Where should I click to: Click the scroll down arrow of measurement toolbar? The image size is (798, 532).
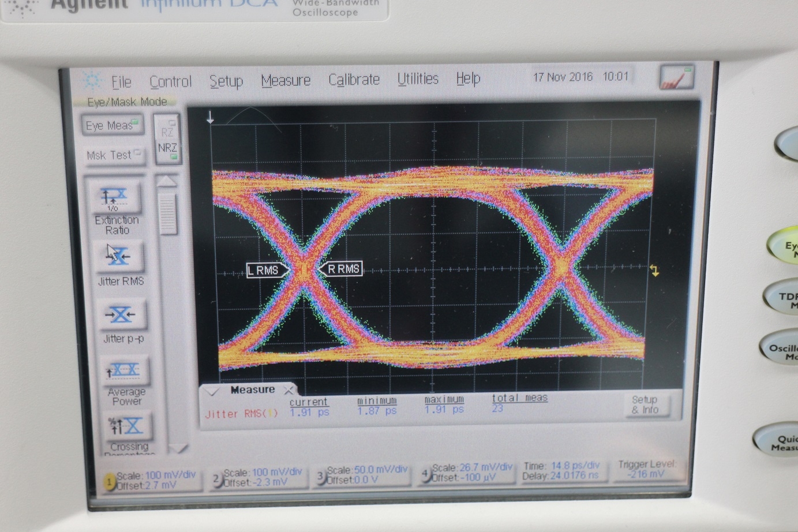(x=178, y=448)
